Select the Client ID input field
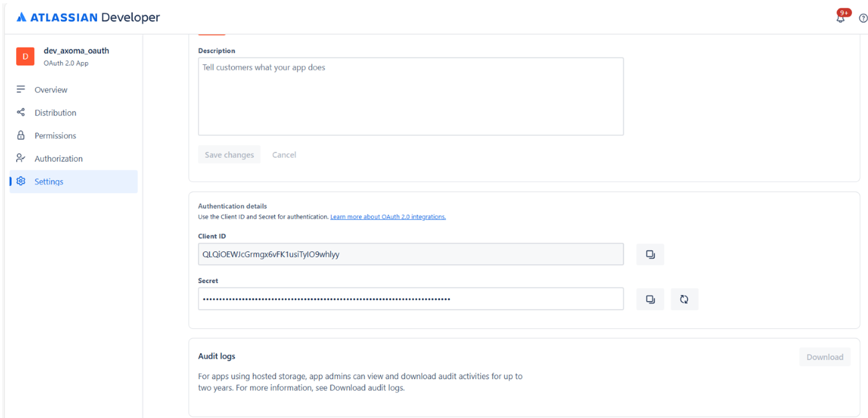 pos(410,254)
